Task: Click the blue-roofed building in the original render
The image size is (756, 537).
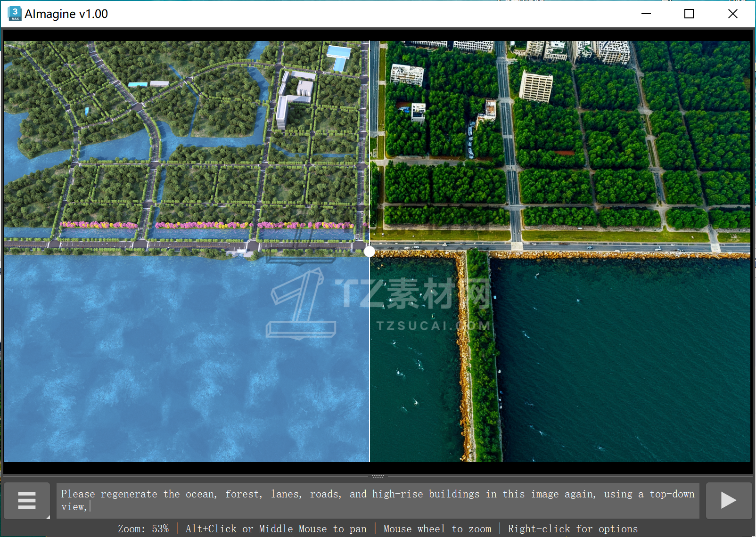Action: pos(338,53)
